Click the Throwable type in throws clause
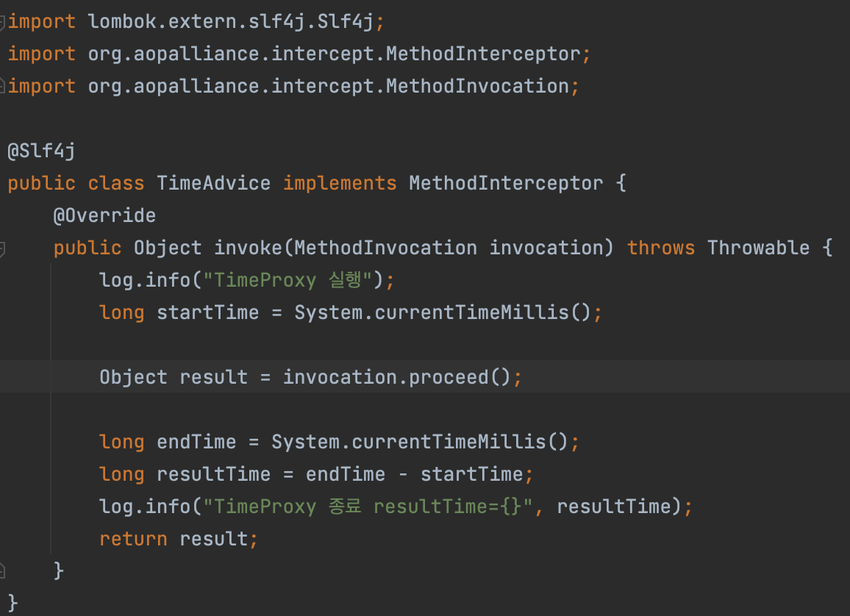This screenshot has height=616, width=850. (x=758, y=248)
